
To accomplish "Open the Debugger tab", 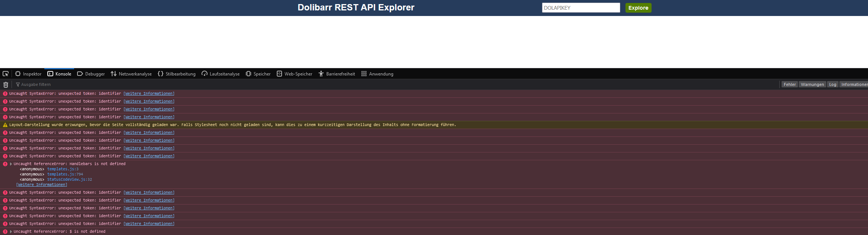I will 91,74.
